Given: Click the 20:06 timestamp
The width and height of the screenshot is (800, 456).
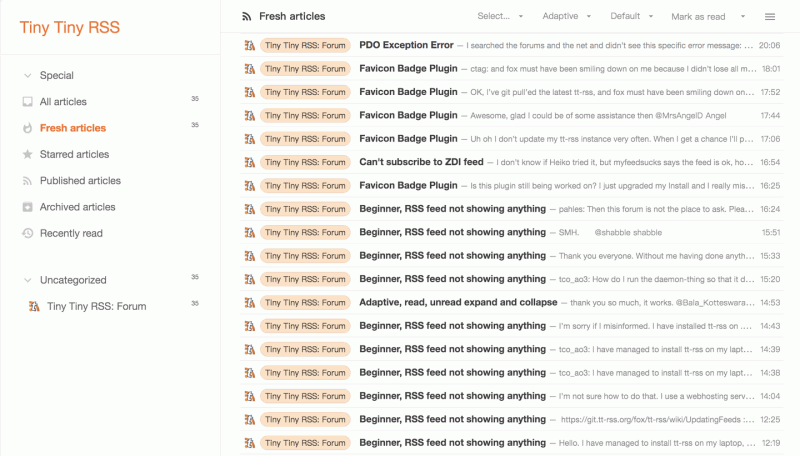Looking at the screenshot, I should (x=769, y=45).
